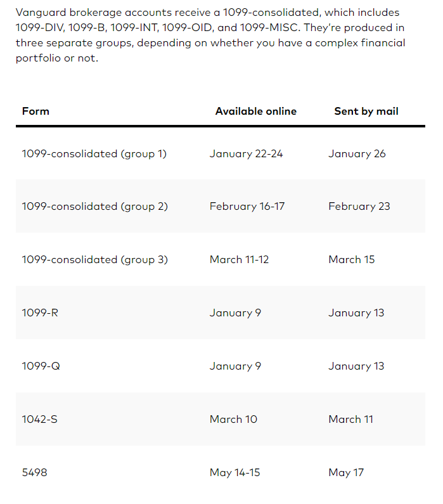Select the "February 16-17" online date

tap(248, 206)
